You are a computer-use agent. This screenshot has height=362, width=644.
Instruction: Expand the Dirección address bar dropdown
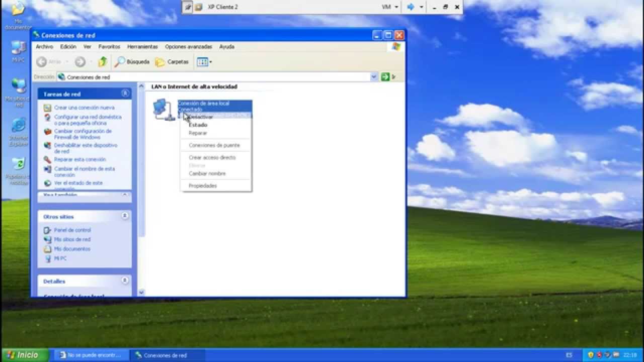pos(374,77)
